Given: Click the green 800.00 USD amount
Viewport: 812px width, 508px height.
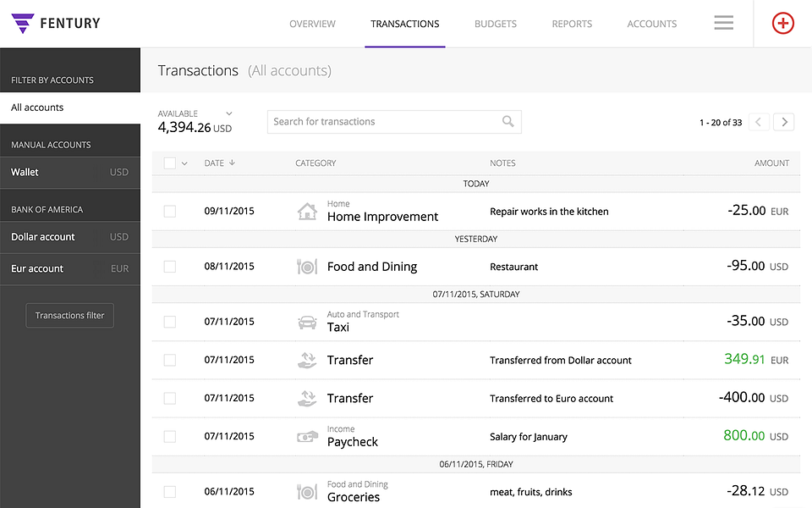Looking at the screenshot, I should tap(755, 435).
